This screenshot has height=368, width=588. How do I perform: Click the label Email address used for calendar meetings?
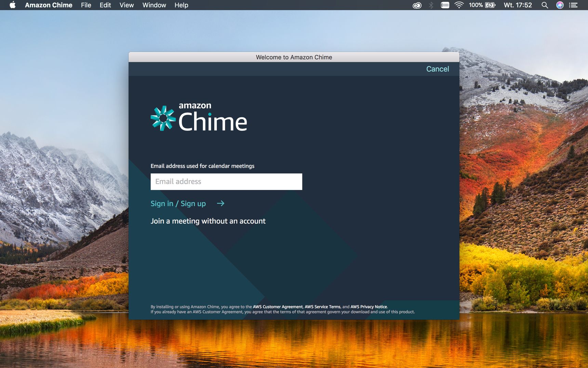(x=202, y=166)
